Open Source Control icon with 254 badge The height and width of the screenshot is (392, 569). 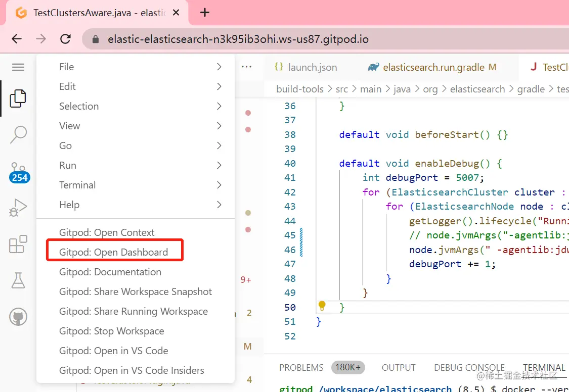tap(19, 172)
